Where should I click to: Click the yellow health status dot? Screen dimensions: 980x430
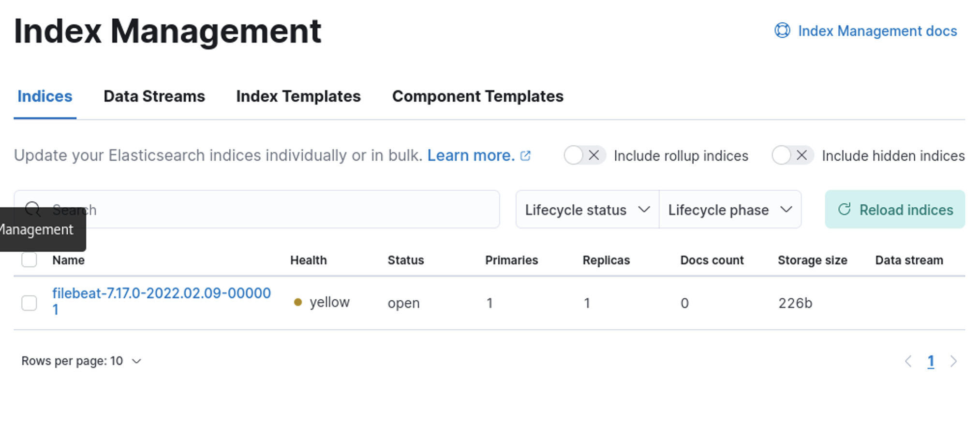pos(298,303)
